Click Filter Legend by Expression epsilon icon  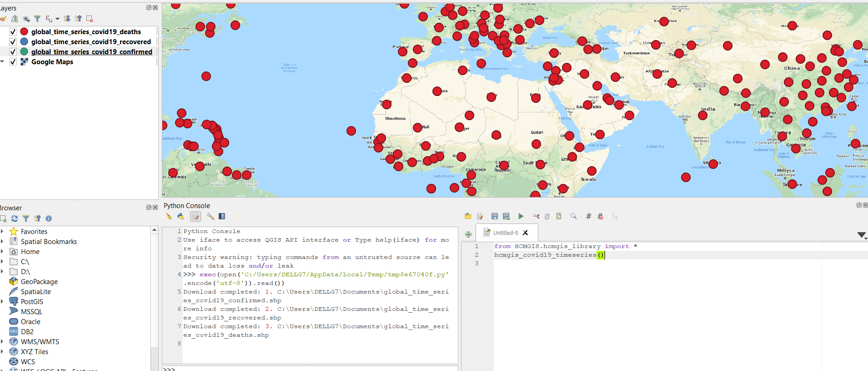[x=49, y=19]
